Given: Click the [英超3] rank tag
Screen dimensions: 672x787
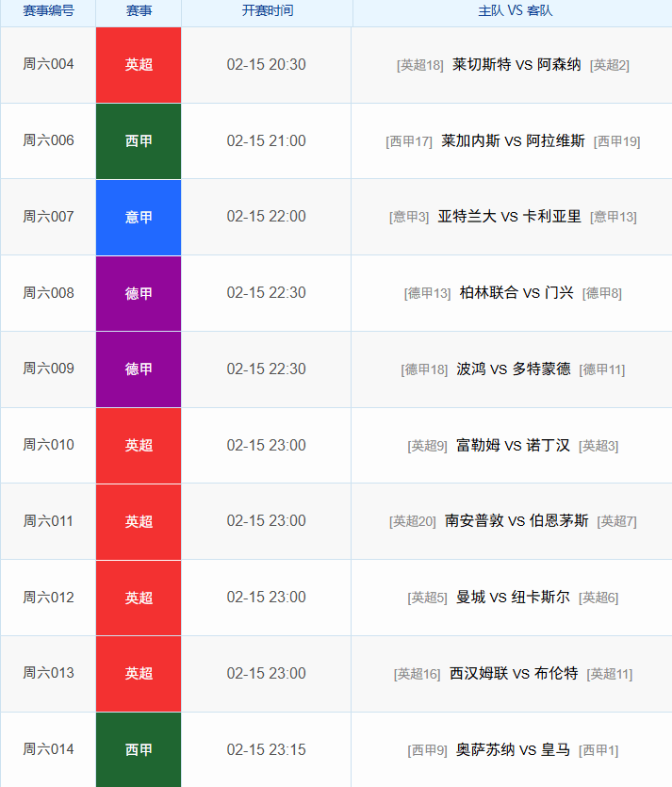Looking at the screenshot, I should 598,446.
